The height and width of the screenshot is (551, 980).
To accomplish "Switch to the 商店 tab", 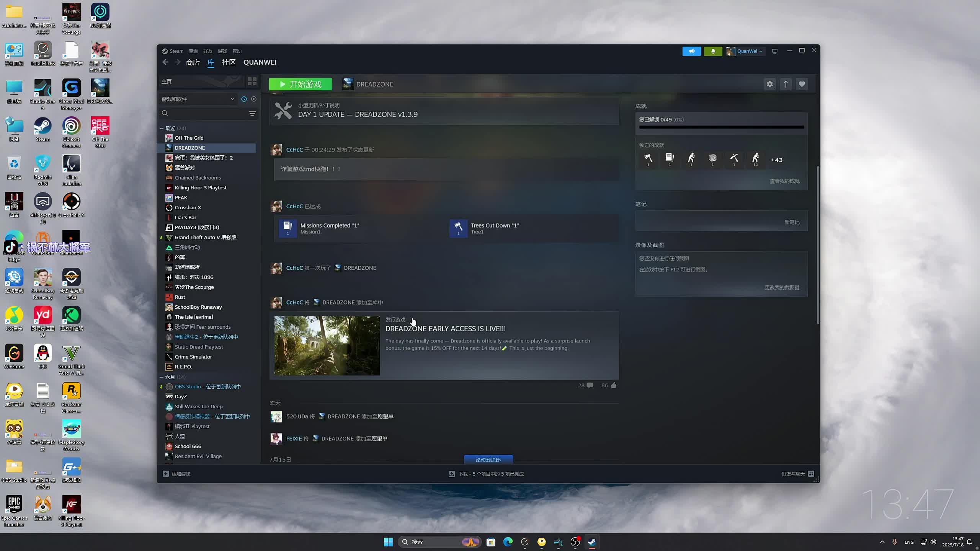I will [x=193, y=62].
